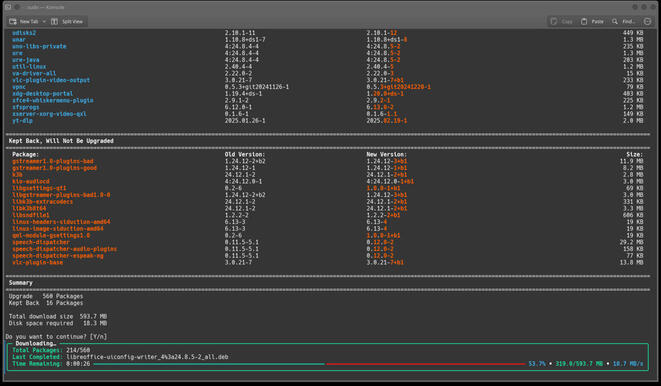Click the 'Package:' column header
The image size is (661, 386).
point(26,154)
